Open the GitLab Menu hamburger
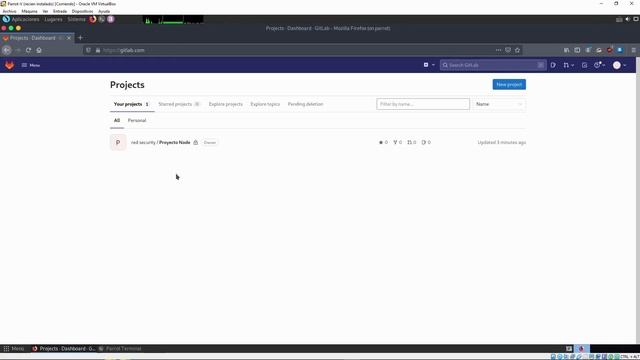Screen dimensions: 640x360 click(x=31, y=65)
